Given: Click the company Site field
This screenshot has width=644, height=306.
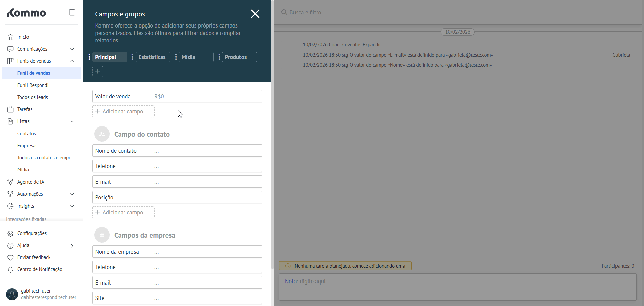Looking at the screenshot, I should pyautogui.click(x=177, y=298).
